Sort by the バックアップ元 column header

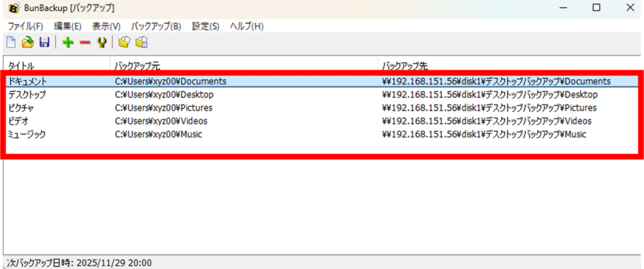tap(244, 66)
